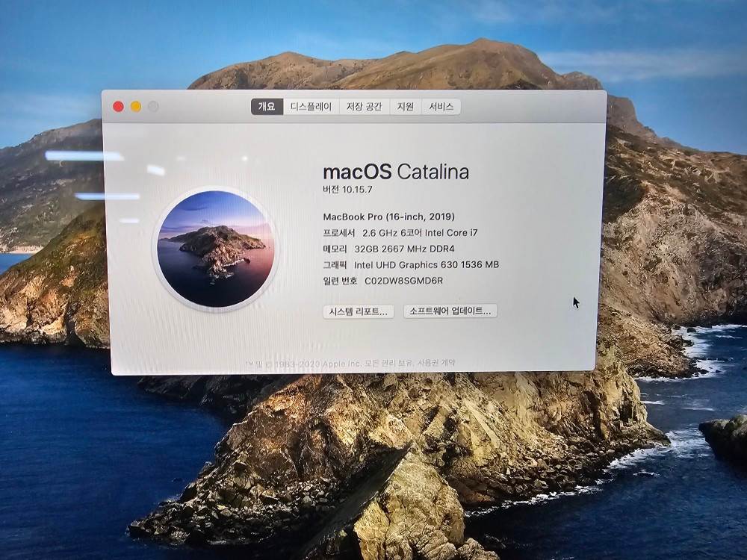Click the greyed-out zoom window button
This screenshot has width=747, height=560.
[x=153, y=107]
